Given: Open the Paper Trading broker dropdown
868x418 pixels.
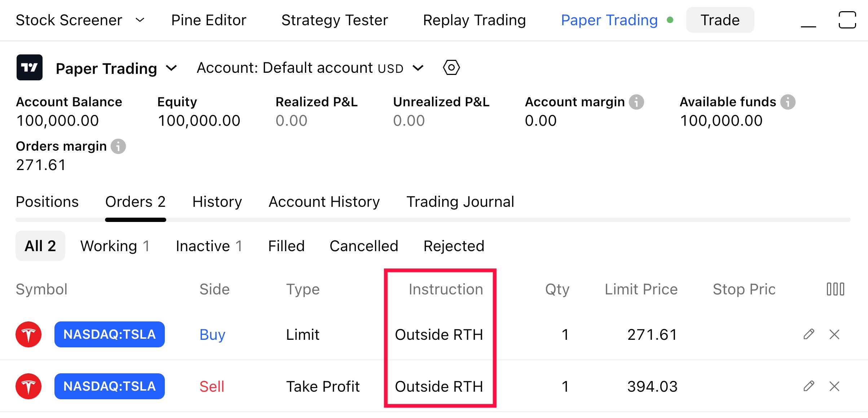Looking at the screenshot, I should (x=172, y=68).
